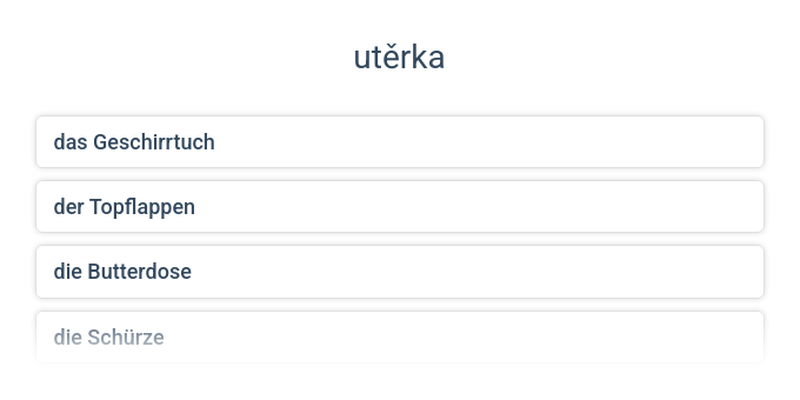Mark 'das Geschirrtuch' as translation of utěrka

click(400, 142)
